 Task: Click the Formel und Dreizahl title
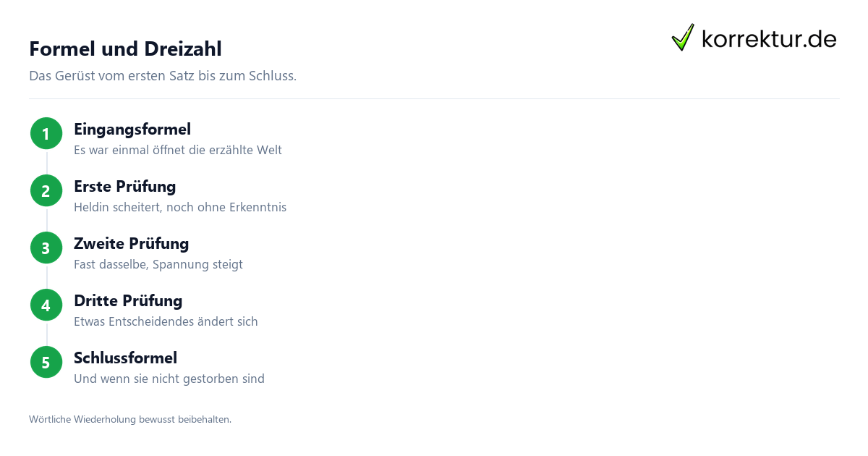pos(125,48)
